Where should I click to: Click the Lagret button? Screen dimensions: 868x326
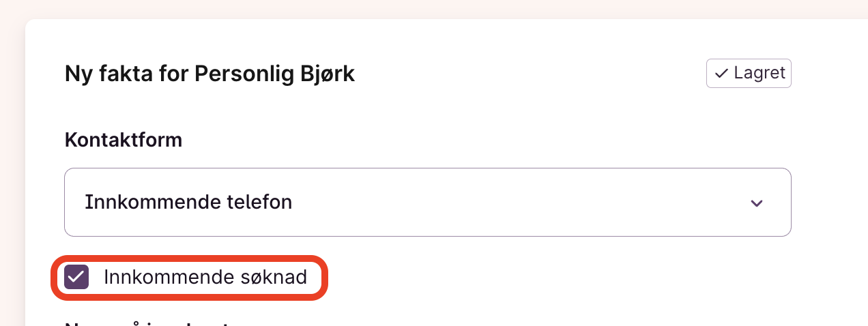coord(749,74)
